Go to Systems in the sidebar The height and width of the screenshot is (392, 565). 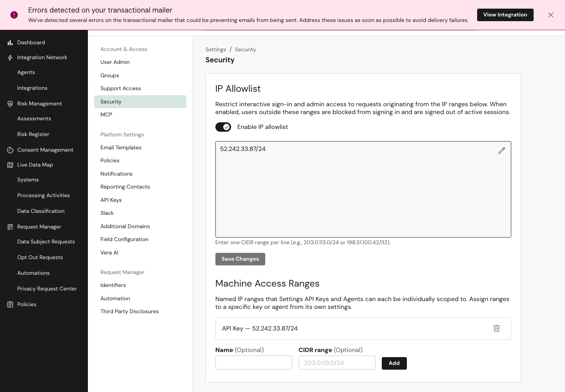point(28,180)
